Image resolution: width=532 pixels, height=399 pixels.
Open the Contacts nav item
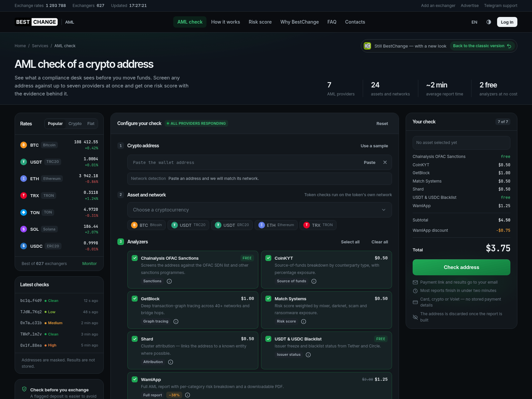pyautogui.click(x=355, y=22)
